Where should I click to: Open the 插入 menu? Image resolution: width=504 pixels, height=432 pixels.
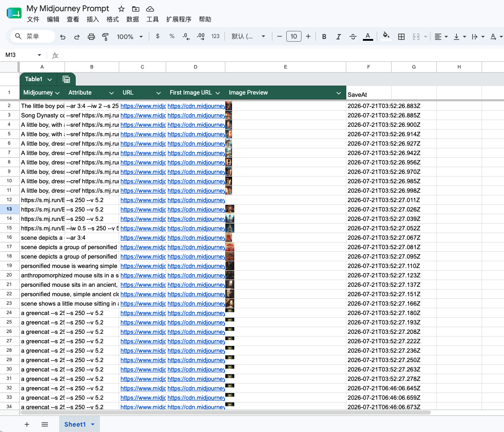coord(93,19)
